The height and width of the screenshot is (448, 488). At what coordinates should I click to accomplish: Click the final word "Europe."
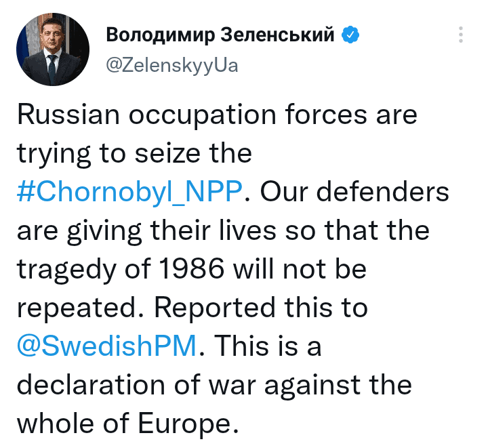[188, 424]
